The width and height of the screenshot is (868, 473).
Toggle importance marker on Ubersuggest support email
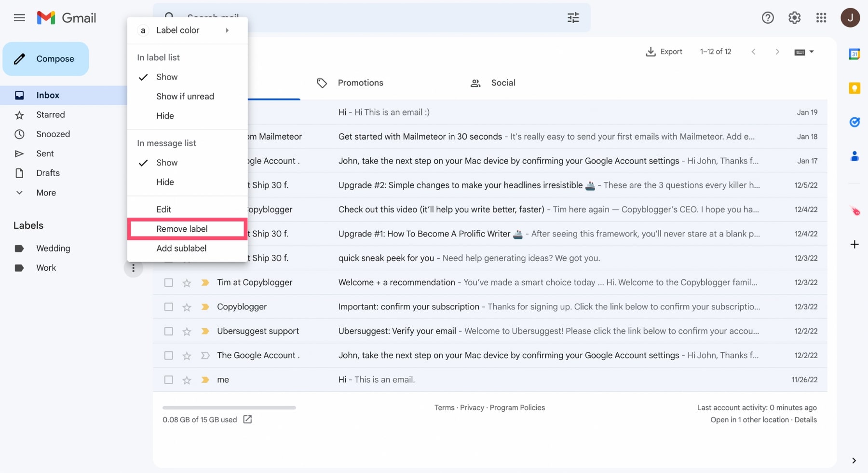tap(205, 331)
